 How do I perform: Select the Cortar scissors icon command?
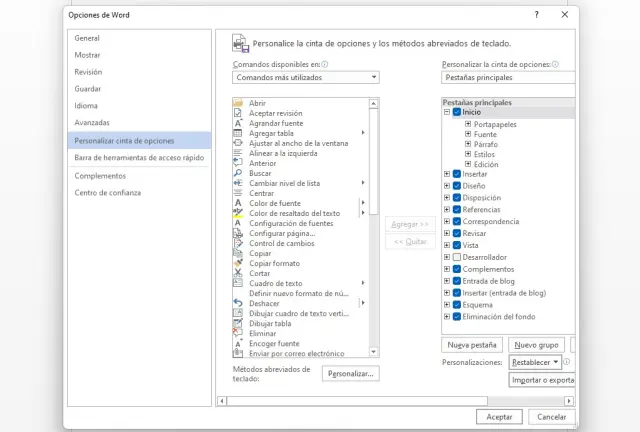click(x=238, y=273)
